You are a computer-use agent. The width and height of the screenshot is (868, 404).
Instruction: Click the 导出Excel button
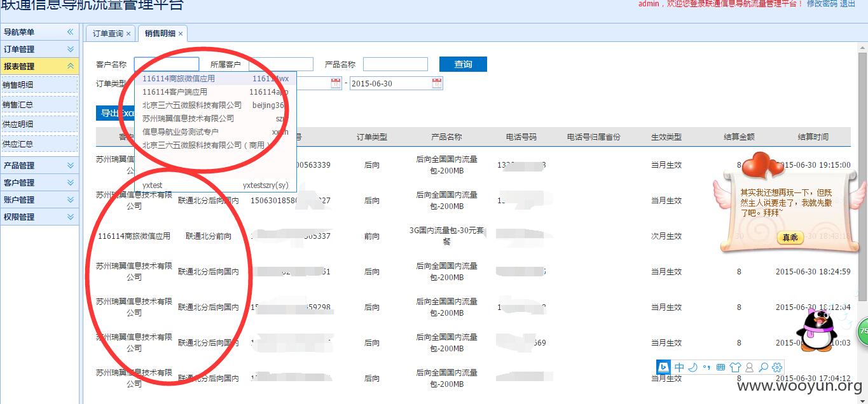pos(115,113)
